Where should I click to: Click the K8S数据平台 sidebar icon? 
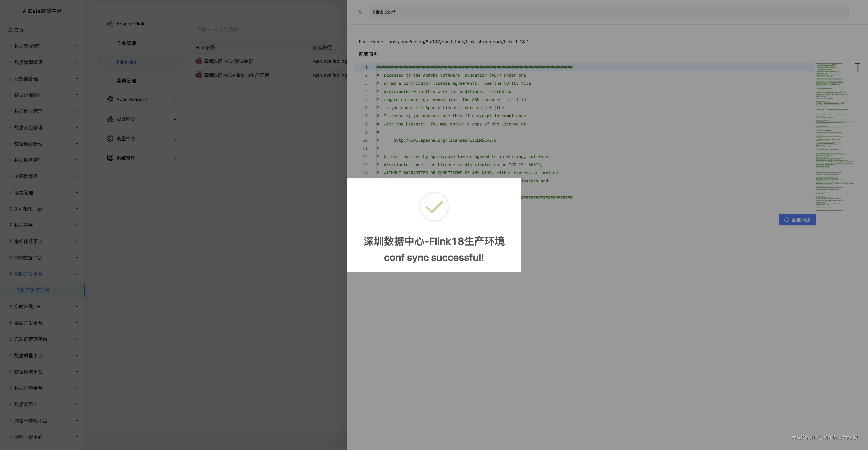tap(10, 257)
